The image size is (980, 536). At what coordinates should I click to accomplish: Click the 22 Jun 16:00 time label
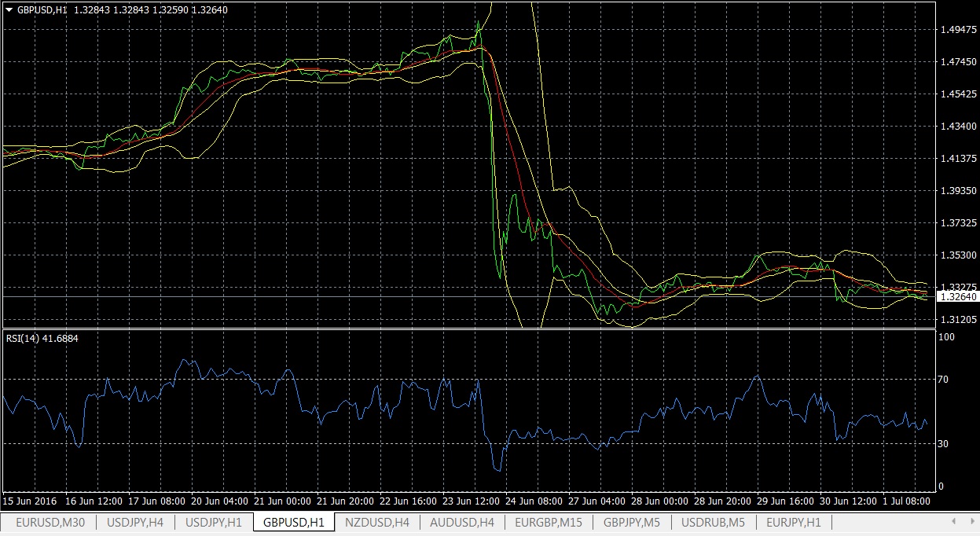(x=408, y=501)
